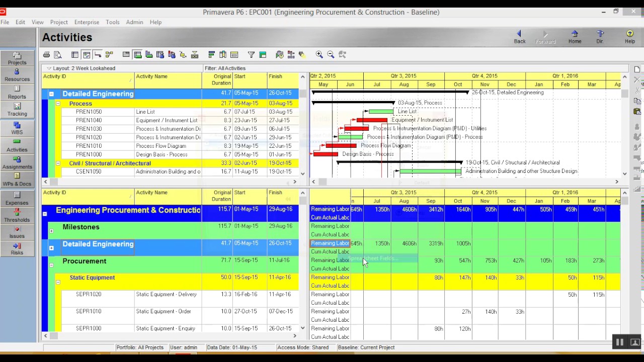The image size is (644, 362).
Task: Open Tracking in the left sidebar
Action: tap(17, 110)
